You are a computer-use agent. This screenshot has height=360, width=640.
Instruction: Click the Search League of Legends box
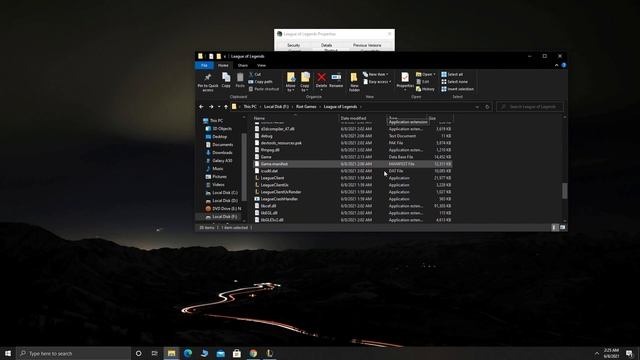[530, 107]
